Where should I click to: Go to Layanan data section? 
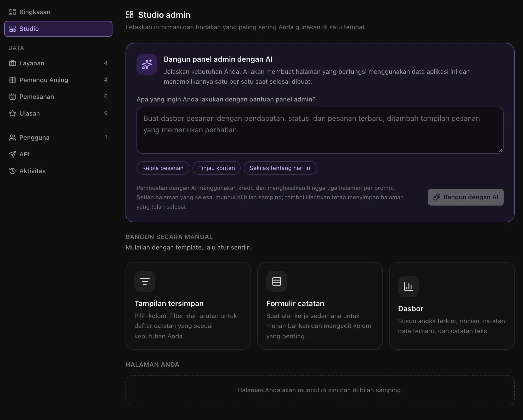pos(58,63)
